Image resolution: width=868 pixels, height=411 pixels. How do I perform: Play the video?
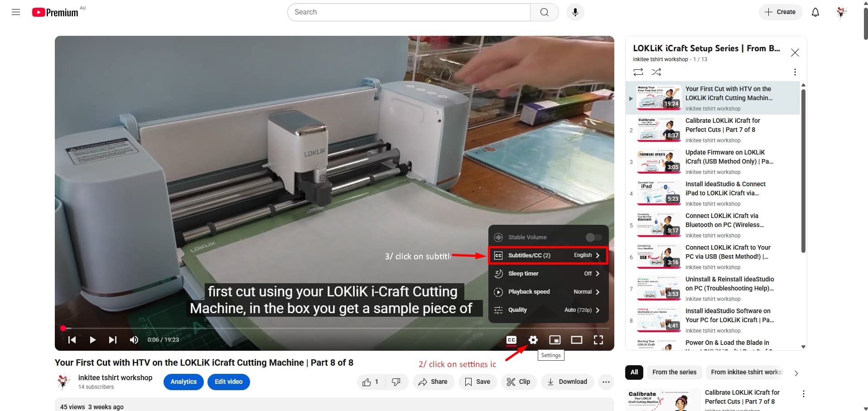coord(92,340)
